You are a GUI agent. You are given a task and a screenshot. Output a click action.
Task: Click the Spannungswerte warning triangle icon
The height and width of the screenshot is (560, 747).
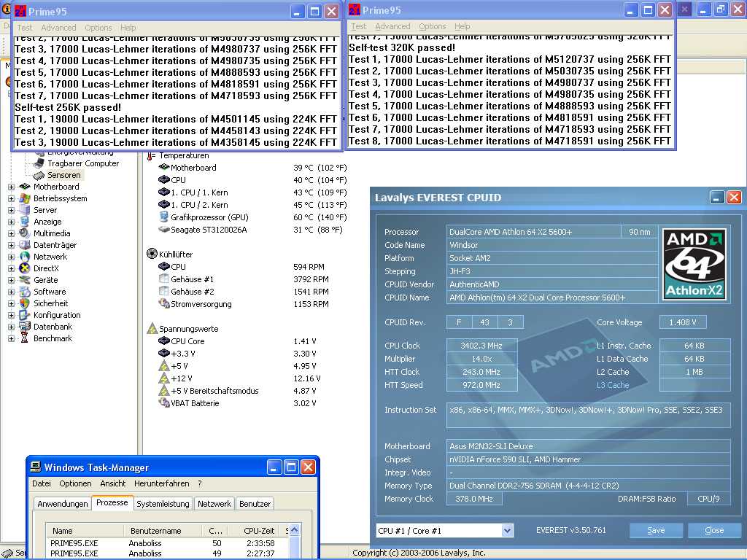[152, 329]
